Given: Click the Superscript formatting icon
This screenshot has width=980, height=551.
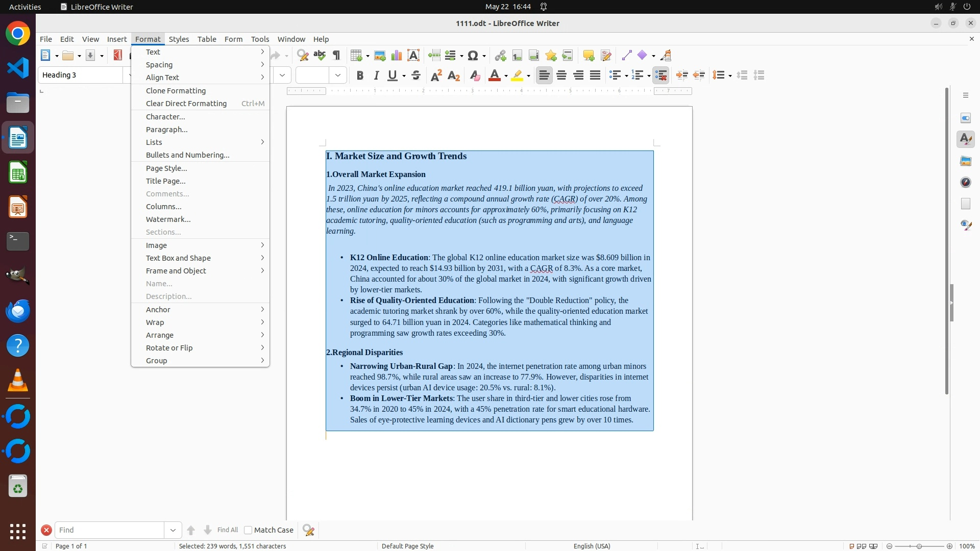Looking at the screenshot, I should pos(436,76).
